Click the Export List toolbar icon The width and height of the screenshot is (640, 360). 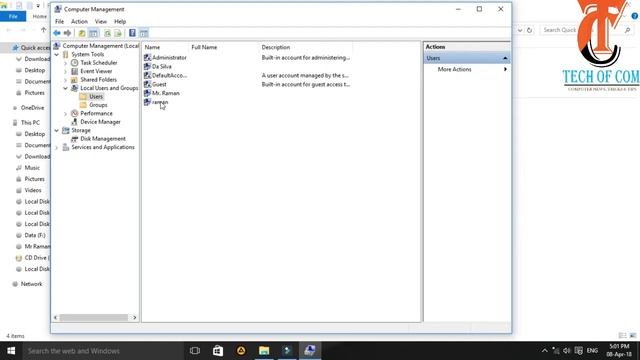(118, 33)
